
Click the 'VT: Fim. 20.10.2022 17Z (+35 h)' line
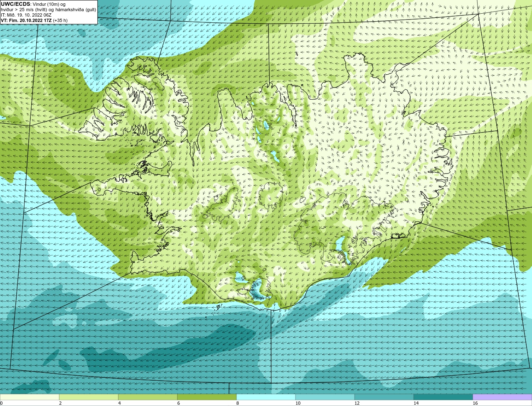click(34, 20)
